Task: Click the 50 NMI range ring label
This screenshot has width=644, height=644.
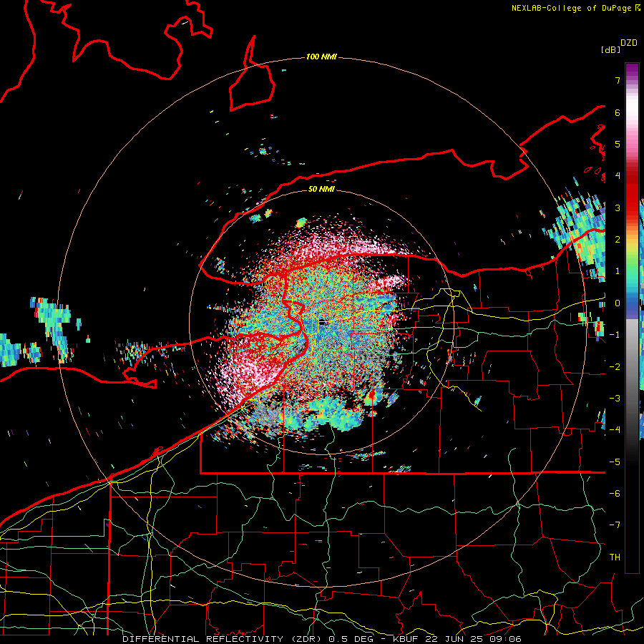Action: click(321, 189)
